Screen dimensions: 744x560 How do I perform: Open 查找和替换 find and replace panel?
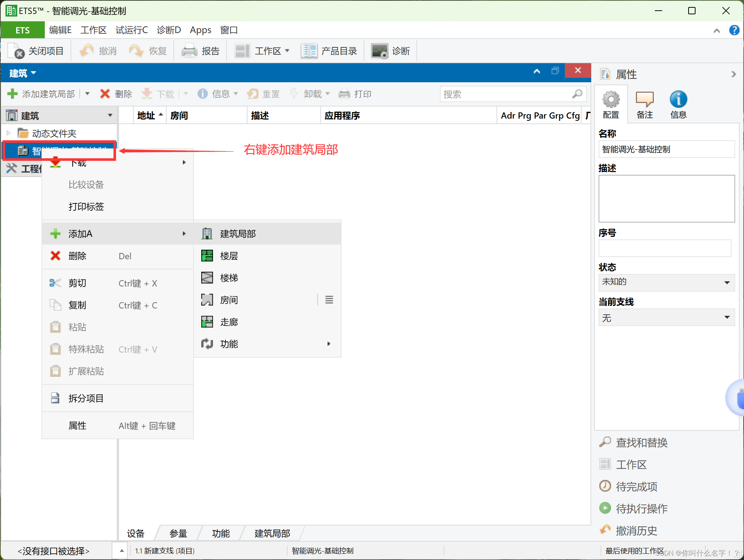tap(641, 442)
